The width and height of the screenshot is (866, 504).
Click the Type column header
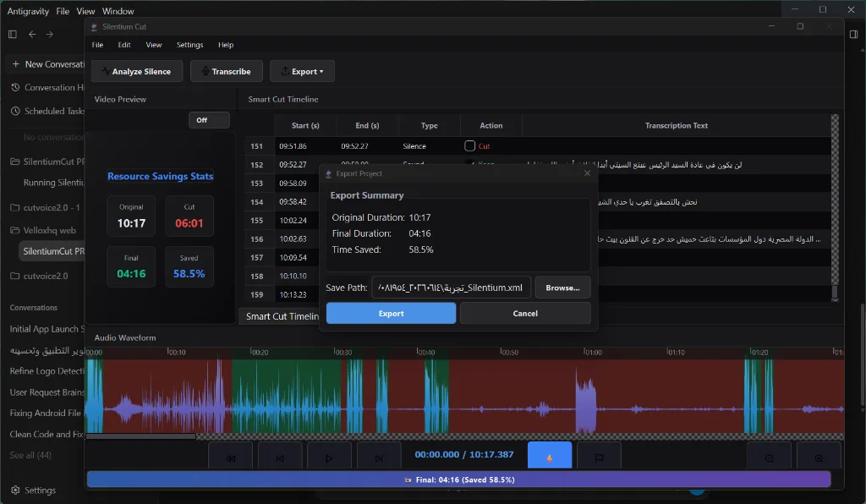(x=429, y=125)
